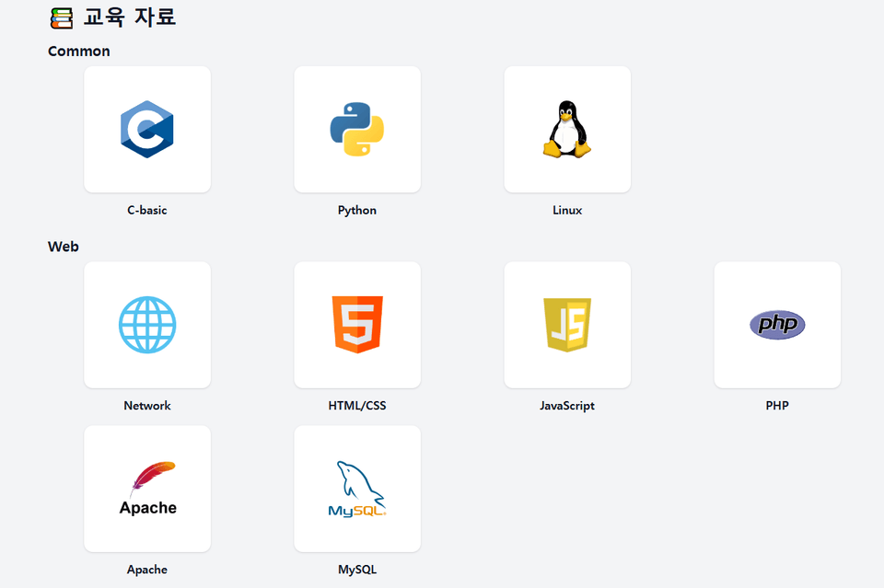Viewport: 884px width, 588px height.
Task: Open the JavaScript JS shield card
Action: pyautogui.click(x=567, y=325)
